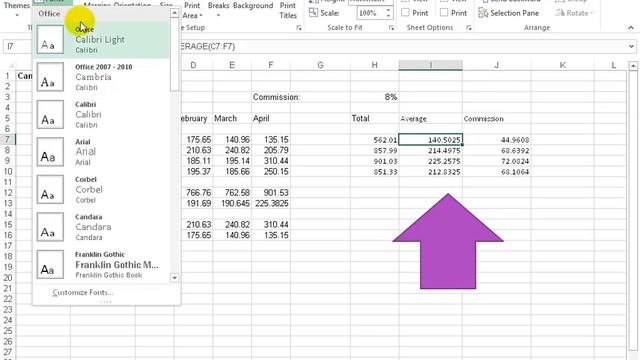Click the March column heading cell
This screenshot has width=640, height=360.
click(x=232, y=118)
